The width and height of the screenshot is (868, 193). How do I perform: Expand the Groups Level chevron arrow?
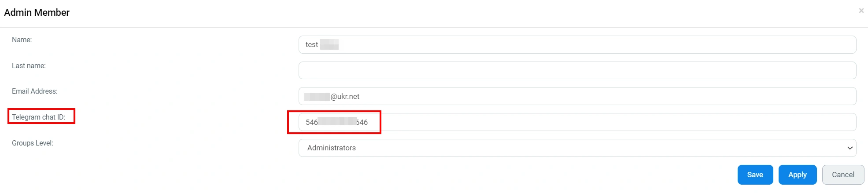850,148
